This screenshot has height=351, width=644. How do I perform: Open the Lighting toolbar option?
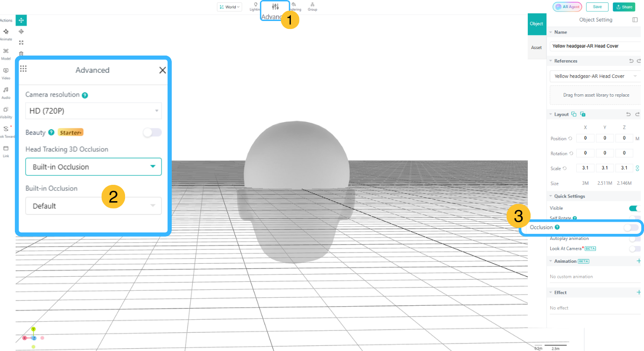point(255,6)
